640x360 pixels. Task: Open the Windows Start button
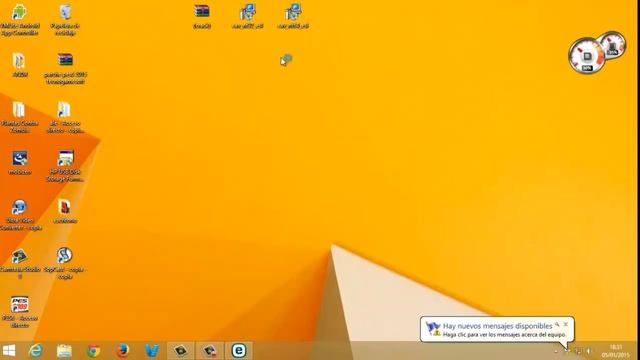(x=9, y=351)
